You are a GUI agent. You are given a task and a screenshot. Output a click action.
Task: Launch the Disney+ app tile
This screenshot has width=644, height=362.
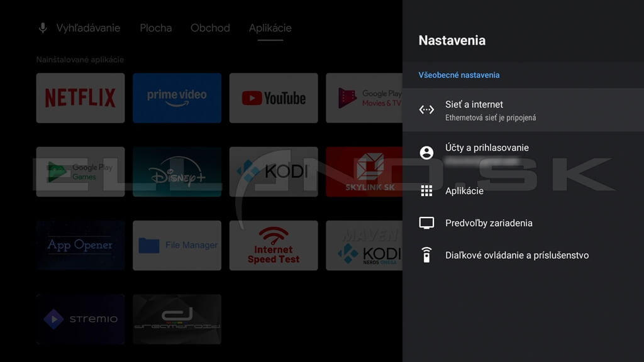pyautogui.click(x=177, y=172)
